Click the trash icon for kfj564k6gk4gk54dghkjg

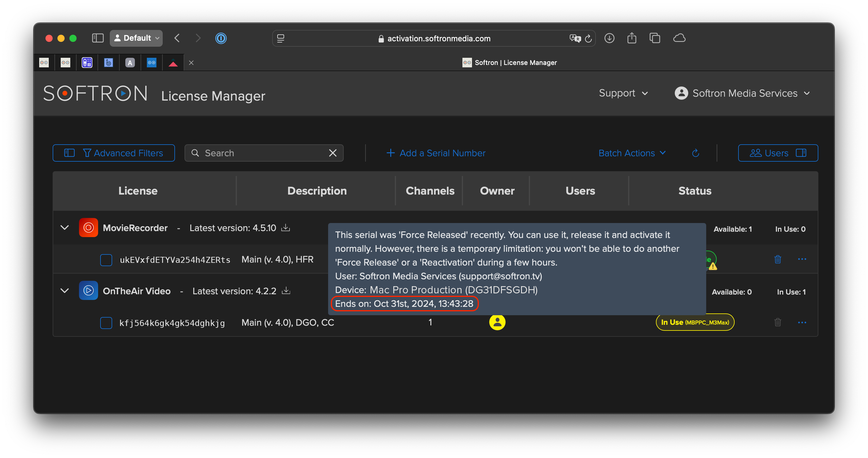778,322
